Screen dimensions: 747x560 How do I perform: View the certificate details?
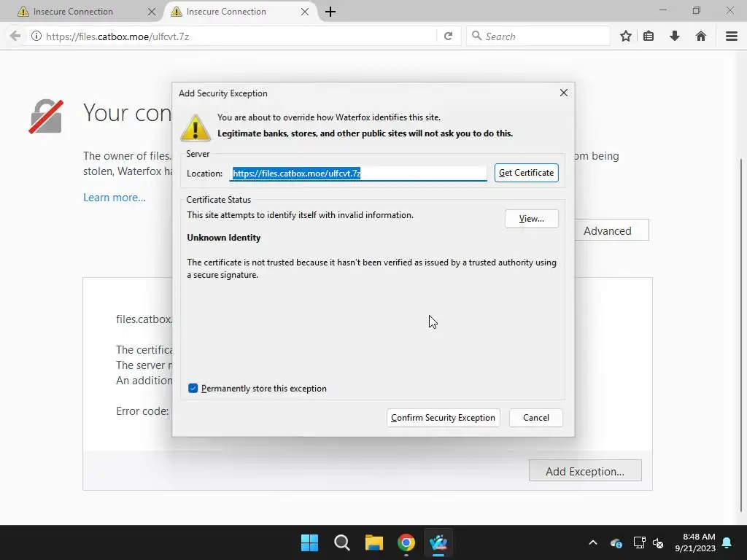(532, 219)
